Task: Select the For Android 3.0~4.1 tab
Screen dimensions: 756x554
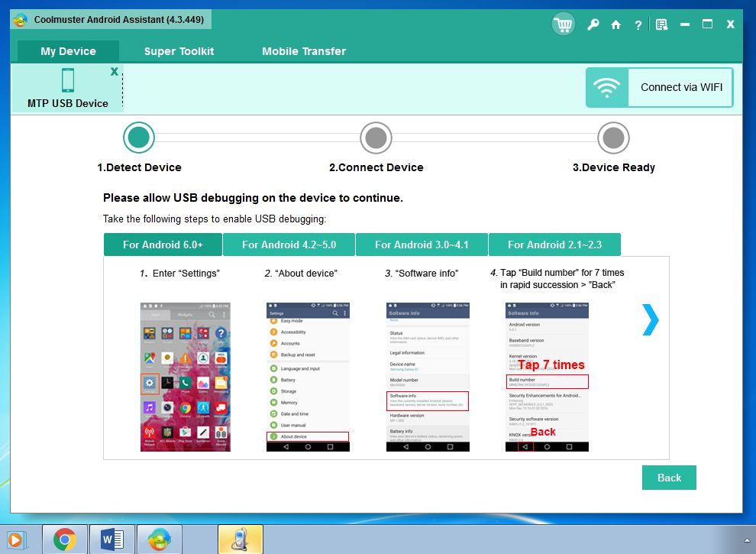Action: point(422,245)
